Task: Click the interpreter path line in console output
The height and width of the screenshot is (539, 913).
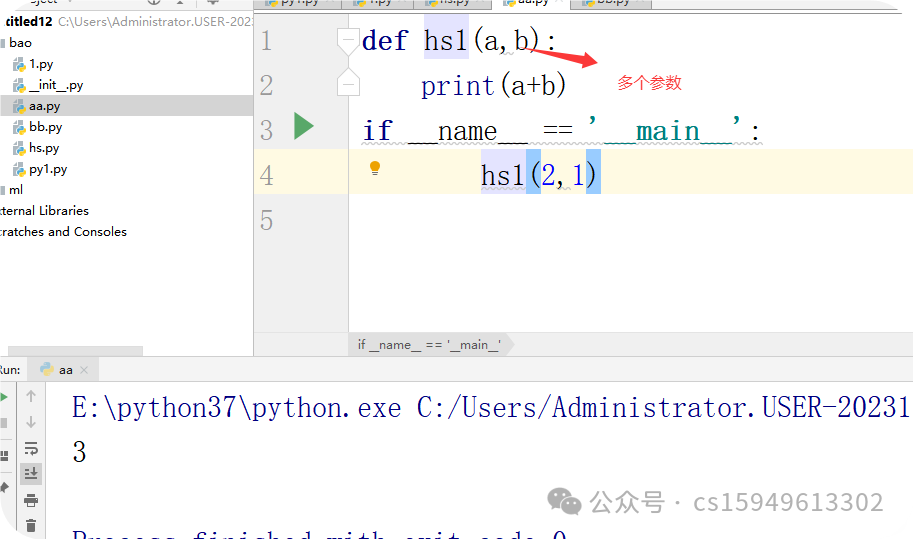Action: [490, 407]
